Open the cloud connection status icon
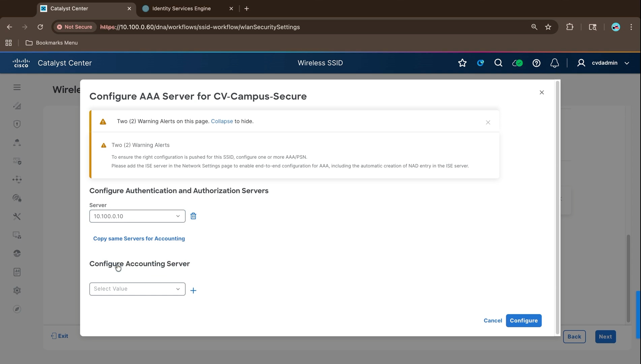641x364 pixels. pos(517,63)
